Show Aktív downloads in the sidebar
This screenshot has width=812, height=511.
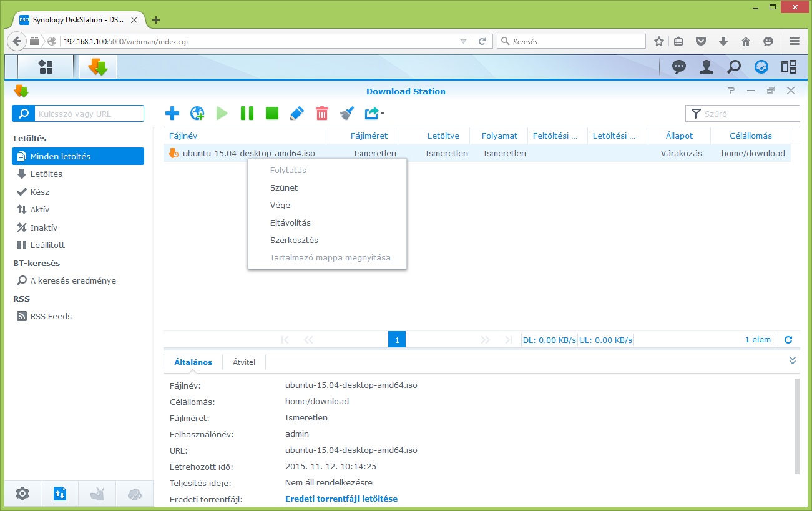(x=78, y=209)
